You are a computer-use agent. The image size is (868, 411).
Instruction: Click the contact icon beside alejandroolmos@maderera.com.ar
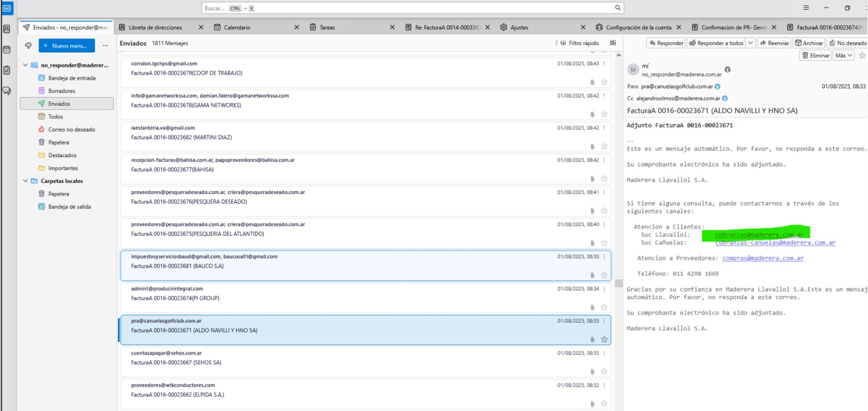point(725,99)
